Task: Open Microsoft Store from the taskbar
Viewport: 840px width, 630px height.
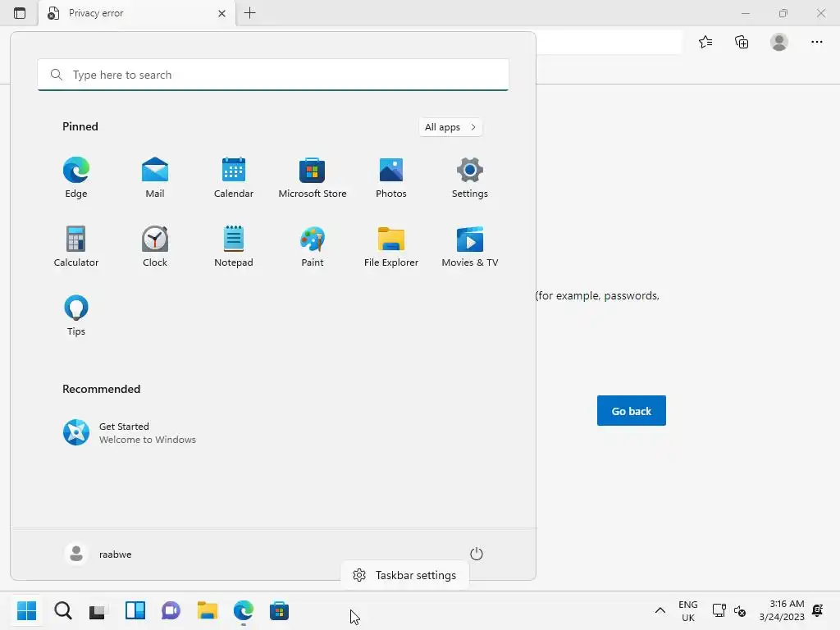Action: pos(279,610)
